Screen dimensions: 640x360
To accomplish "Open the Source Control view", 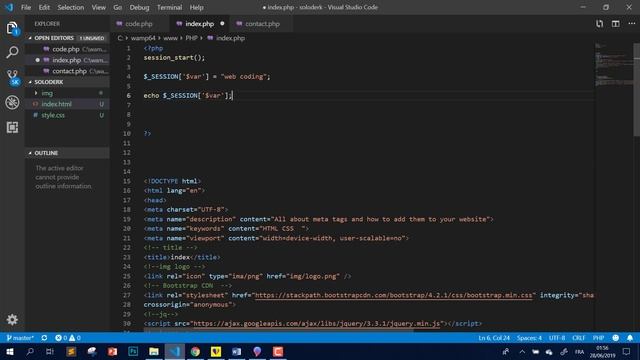I will pos(12,77).
